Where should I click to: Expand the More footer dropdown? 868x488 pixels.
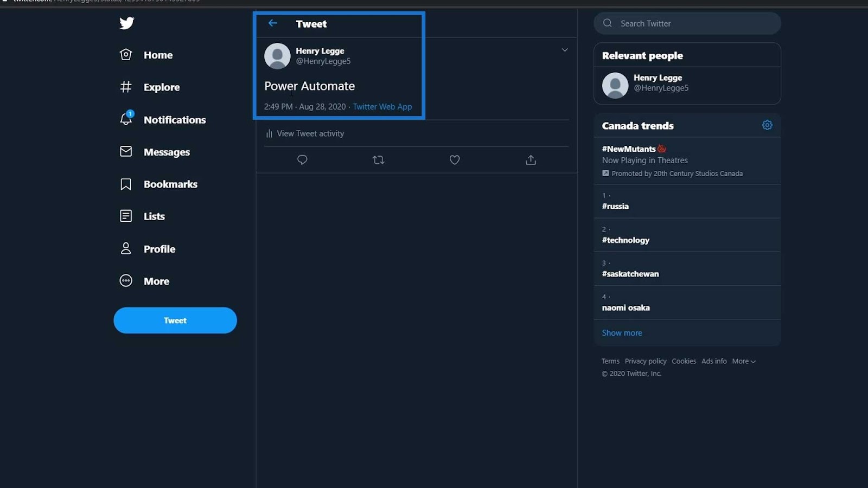[x=744, y=361]
